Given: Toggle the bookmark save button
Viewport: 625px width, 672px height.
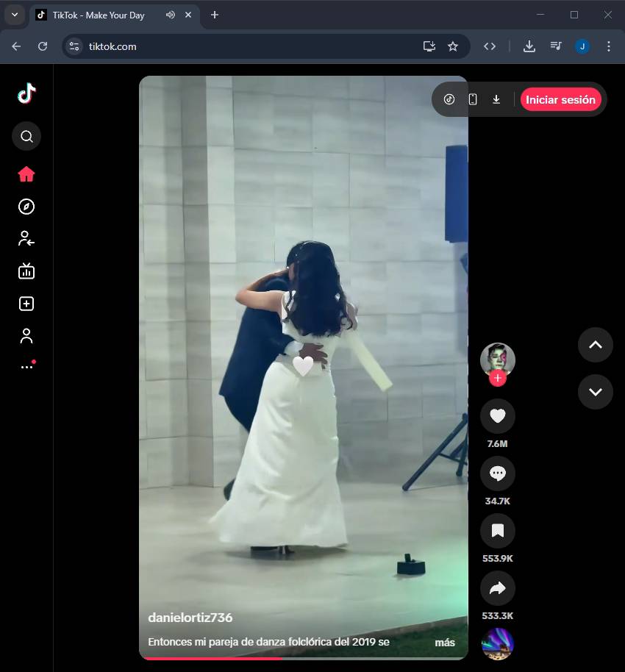Looking at the screenshot, I should pos(498,531).
